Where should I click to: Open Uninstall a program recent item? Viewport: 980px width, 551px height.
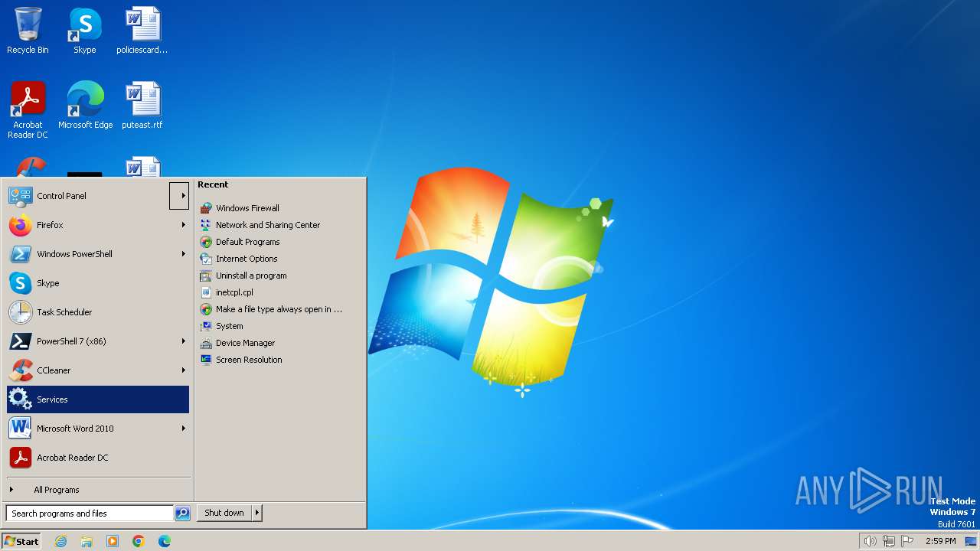tap(243, 275)
